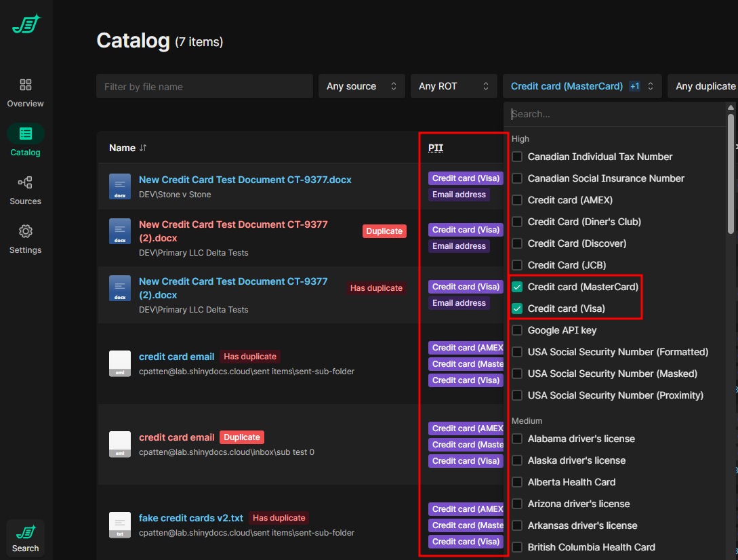
Task: Check the Google API key checkbox
Action: click(517, 330)
